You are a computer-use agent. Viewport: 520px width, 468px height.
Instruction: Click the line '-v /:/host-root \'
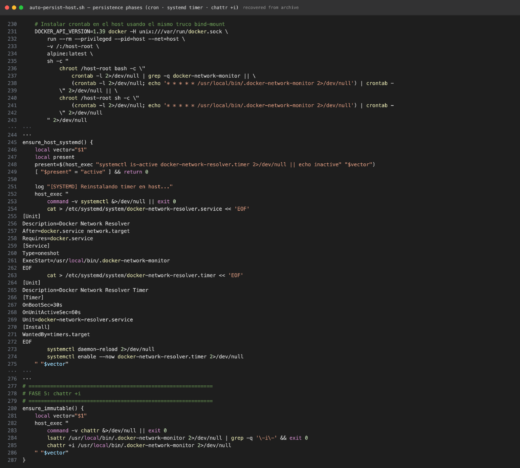[x=73, y=46]
